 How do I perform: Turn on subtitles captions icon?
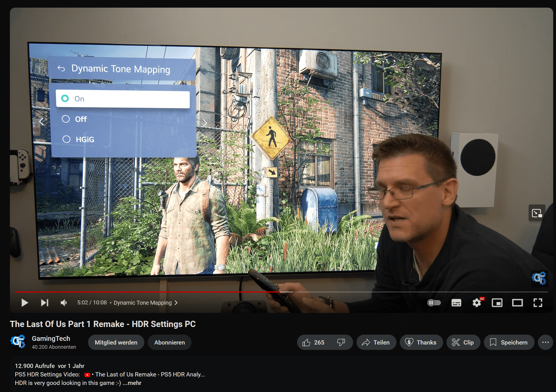click(456, 303)
